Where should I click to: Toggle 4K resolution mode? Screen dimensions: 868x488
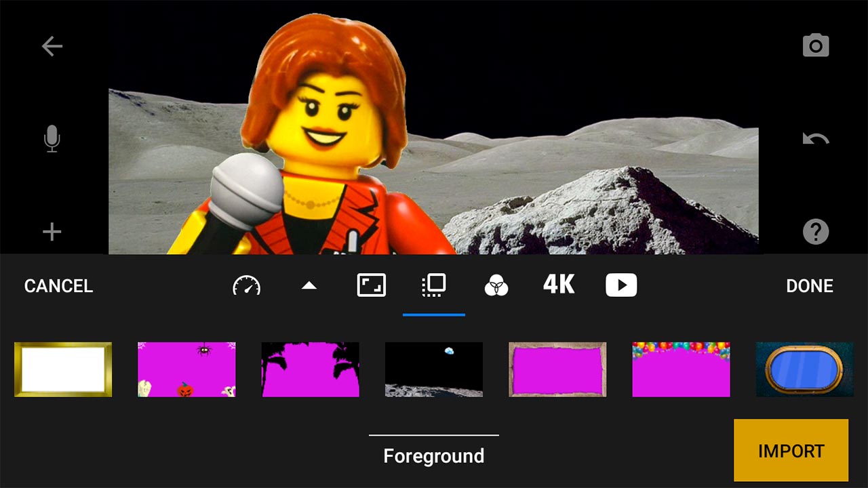pyautogui.click(x=557, y=285)
